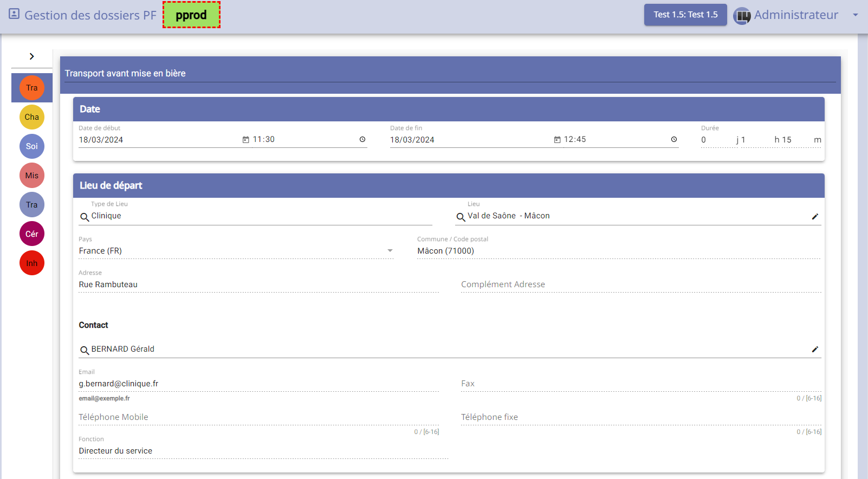Click the Contact search magnifier icon
Image resolution: width=868 pixels, height=479 pixels.
pos(85,351)
